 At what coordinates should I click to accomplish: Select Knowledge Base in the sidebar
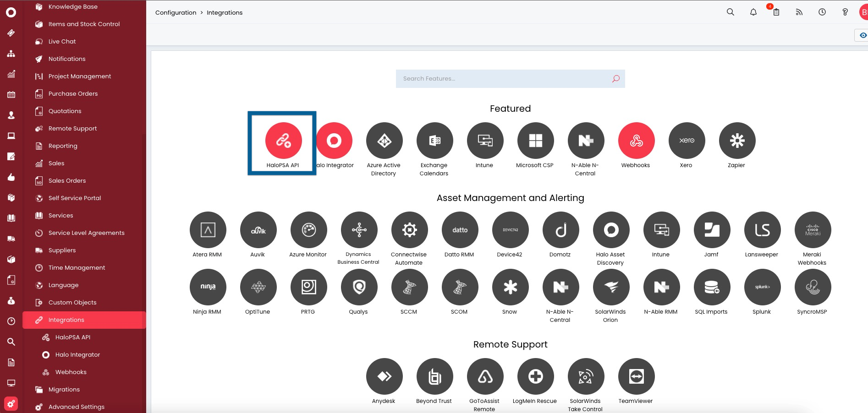click(x=84, y=7)
